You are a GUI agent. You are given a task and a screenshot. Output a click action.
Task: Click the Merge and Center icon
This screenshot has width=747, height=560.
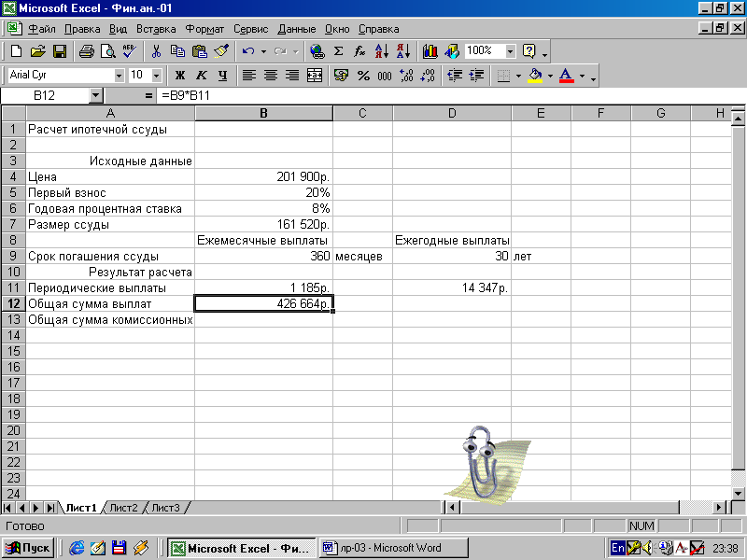tap(315, 76)
